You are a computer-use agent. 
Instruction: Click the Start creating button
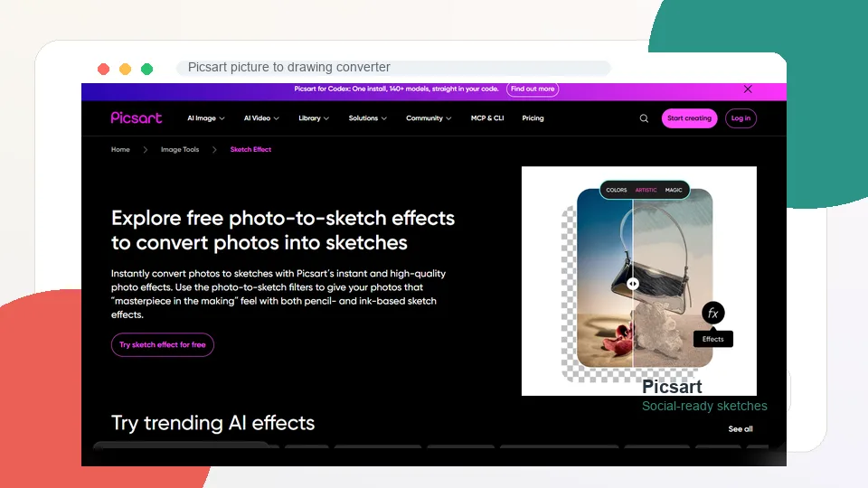689,118
